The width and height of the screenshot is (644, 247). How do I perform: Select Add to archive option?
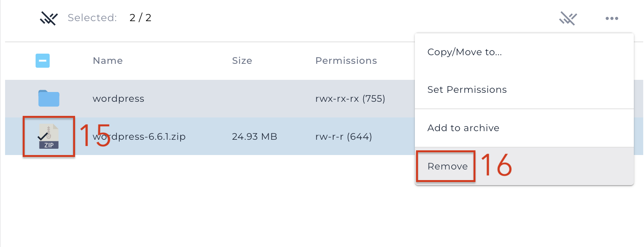(x=463, y=128)
